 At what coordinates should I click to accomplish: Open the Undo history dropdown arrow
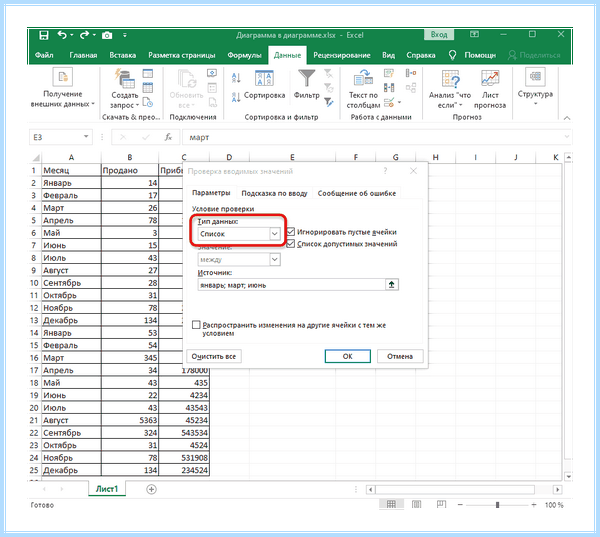[72, 35]
